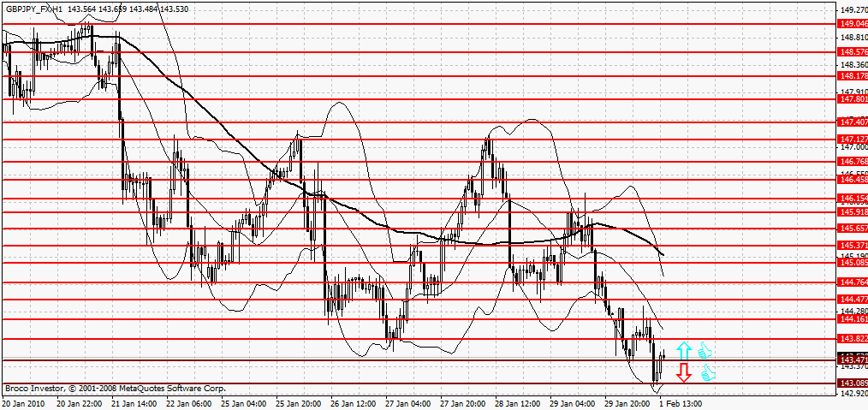
Task: Click the 146.154 price level tag
Action: coord(851,198)
